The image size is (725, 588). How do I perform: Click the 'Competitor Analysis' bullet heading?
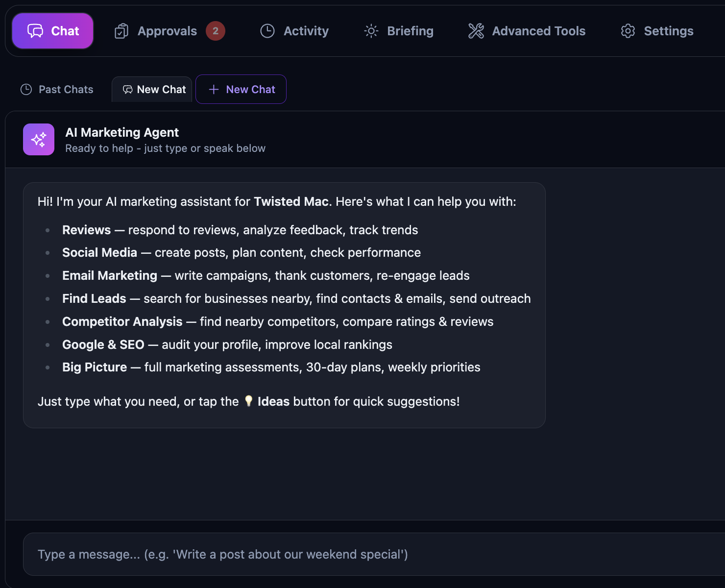pos(122,321)
